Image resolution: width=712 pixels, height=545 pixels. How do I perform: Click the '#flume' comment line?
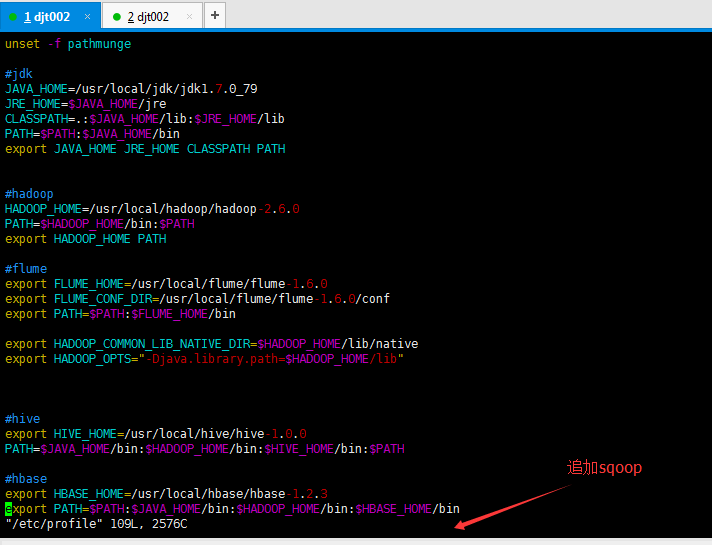pos(26,269)
